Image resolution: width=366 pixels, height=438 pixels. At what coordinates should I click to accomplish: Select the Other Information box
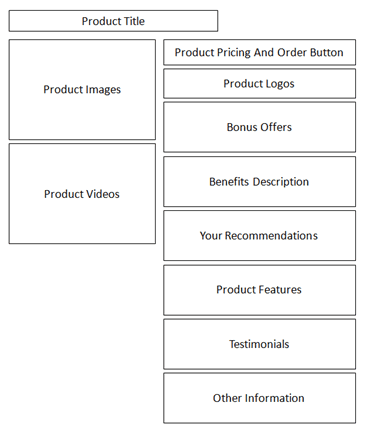pos(259,398)
